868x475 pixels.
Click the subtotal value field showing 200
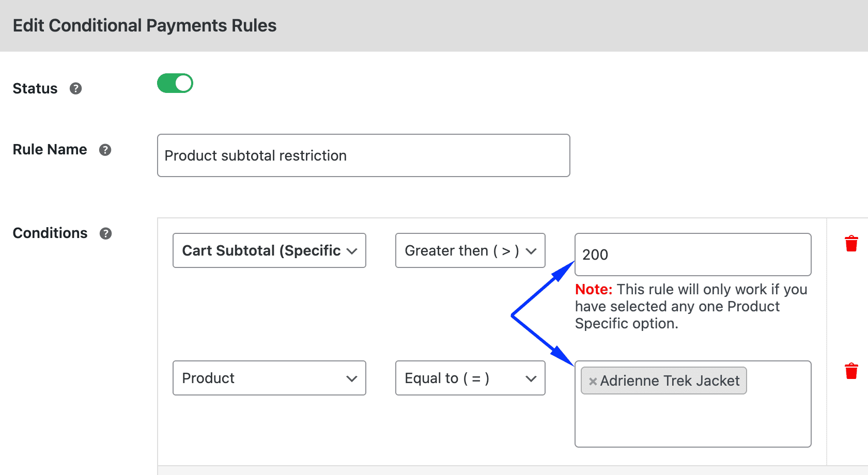click(x=692, y=255)
